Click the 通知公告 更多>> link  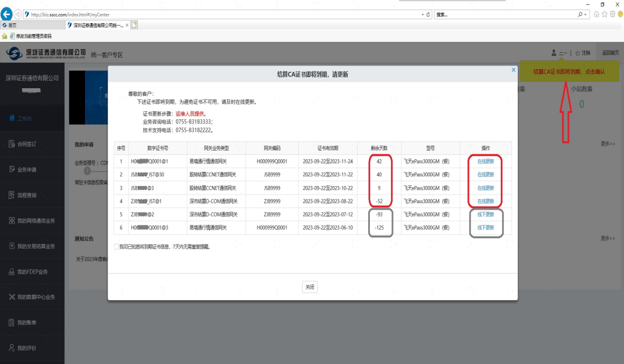coord(608,238)
